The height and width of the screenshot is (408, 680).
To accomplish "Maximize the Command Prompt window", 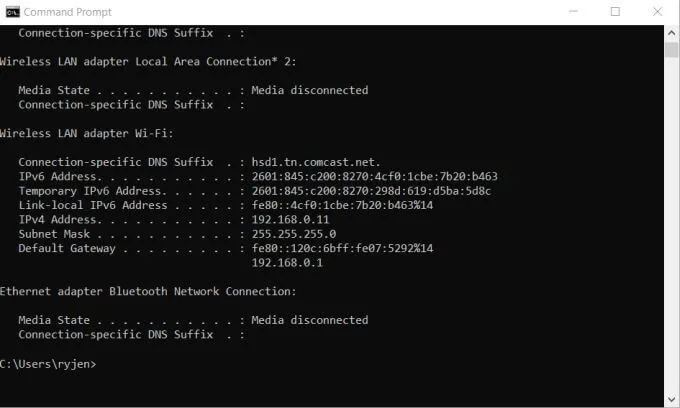I will coord(615,12).
